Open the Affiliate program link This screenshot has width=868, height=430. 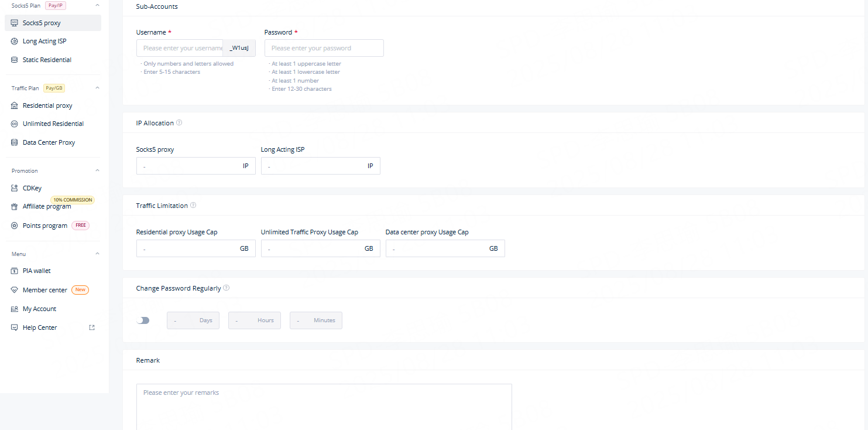click(47, 207)
